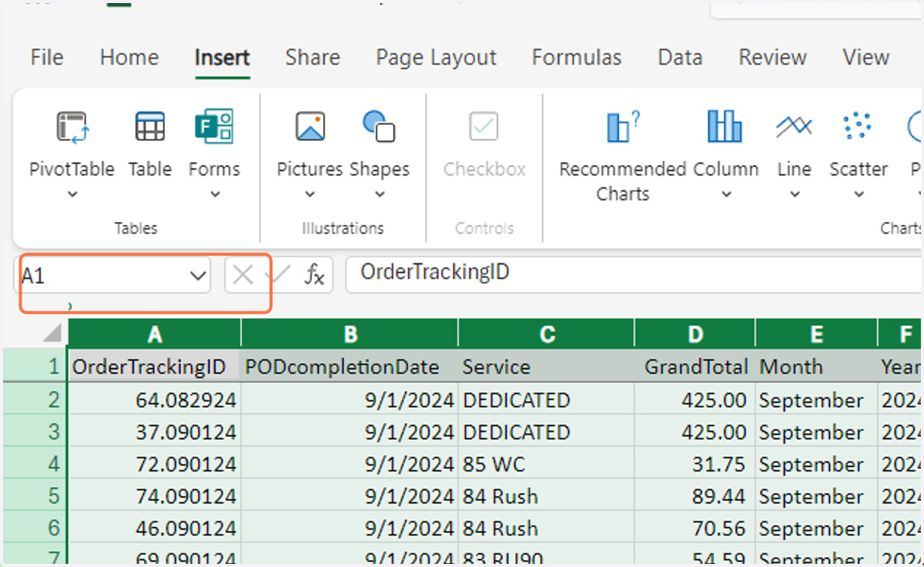Click the Select All corner triangle
924x567 pixels.
[x=52, y=333]
